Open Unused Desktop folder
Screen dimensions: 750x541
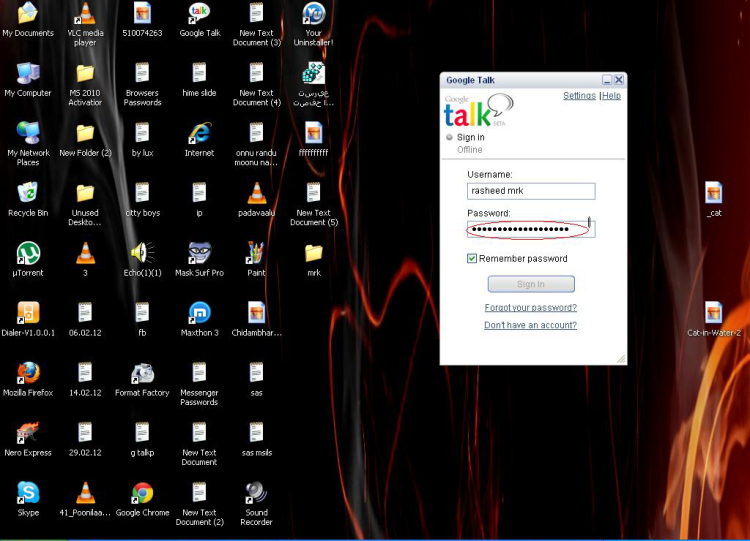tap(85, 193)
